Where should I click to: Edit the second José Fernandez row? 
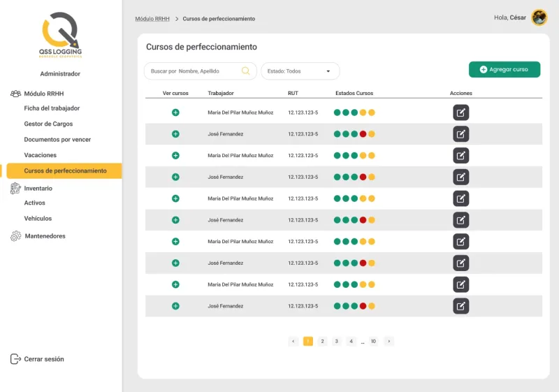coord(460,177)
